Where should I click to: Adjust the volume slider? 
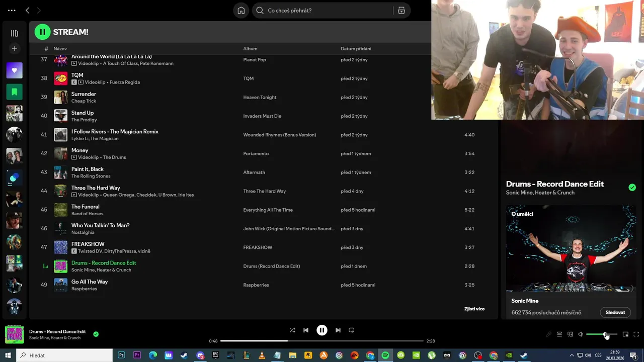(602, 334)
